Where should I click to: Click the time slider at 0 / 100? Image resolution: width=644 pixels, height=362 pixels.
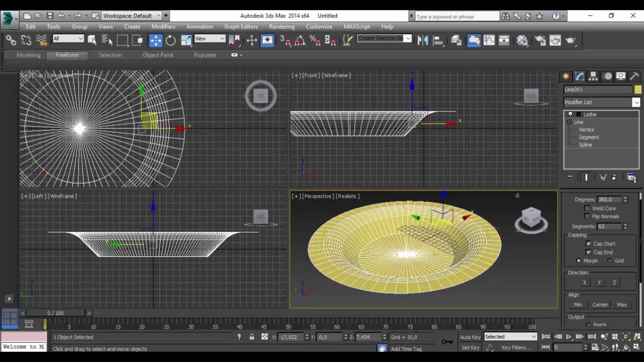[55, 313]
